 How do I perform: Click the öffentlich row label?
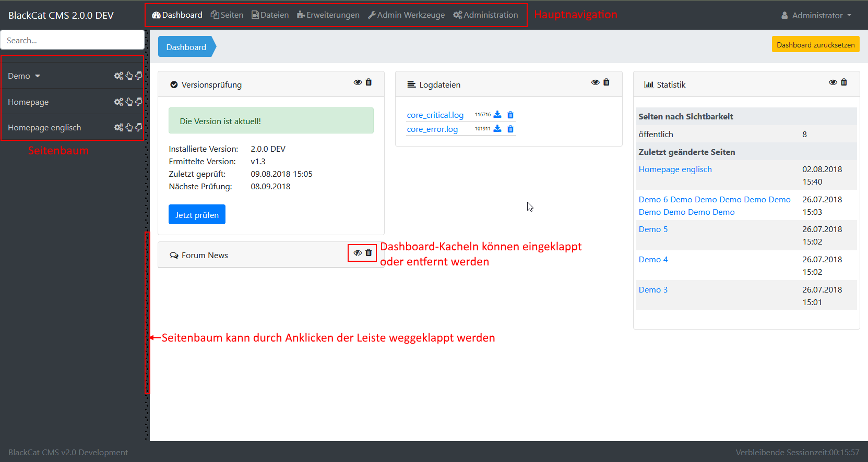click(x=656, y=135)
